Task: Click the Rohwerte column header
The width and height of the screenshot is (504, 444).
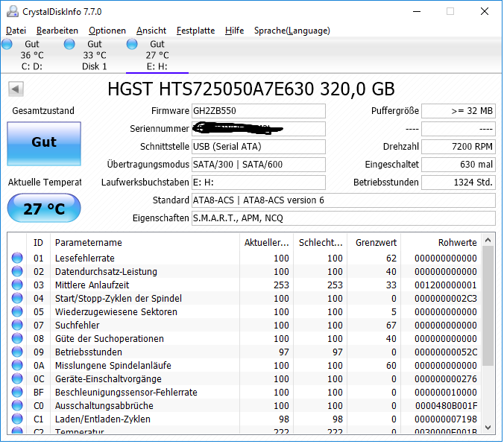Action: point(441,243)
